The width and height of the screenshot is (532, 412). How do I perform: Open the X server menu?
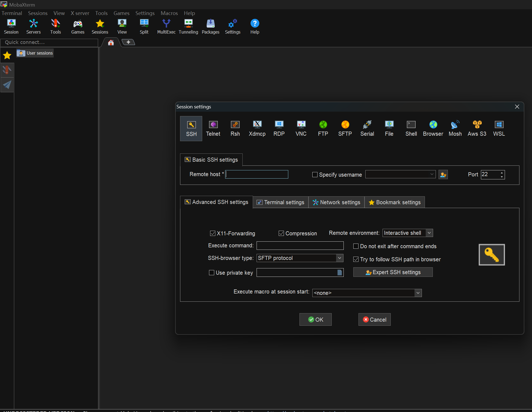pos(80,13)
